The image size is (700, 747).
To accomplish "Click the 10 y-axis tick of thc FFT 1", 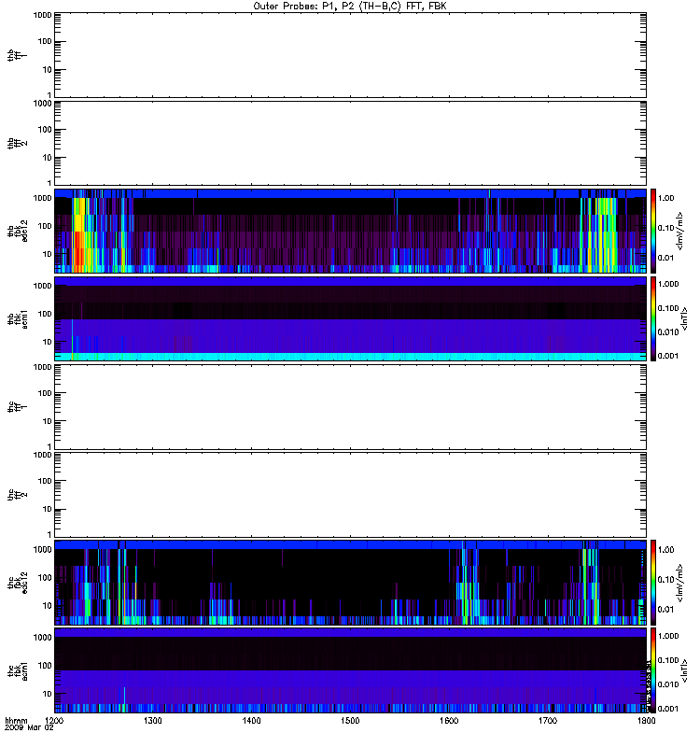I will coord(48,422).
